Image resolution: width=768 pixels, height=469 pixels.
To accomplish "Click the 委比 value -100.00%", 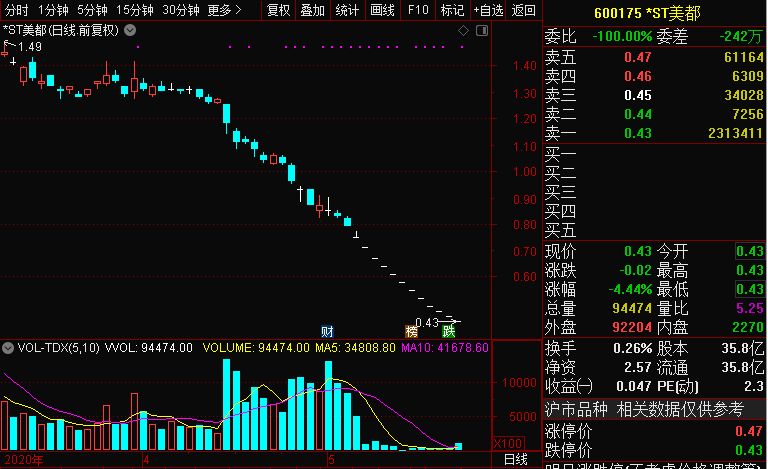I will point(622,37).
